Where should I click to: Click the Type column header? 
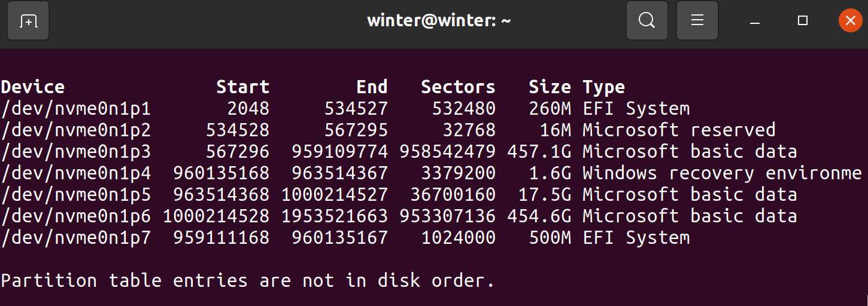(603, 87)
